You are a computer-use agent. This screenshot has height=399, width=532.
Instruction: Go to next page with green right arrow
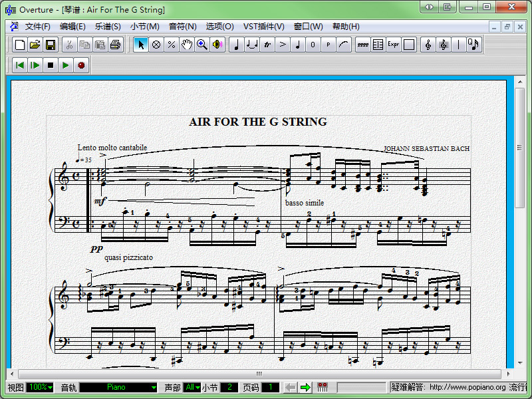tap(306, 387)
